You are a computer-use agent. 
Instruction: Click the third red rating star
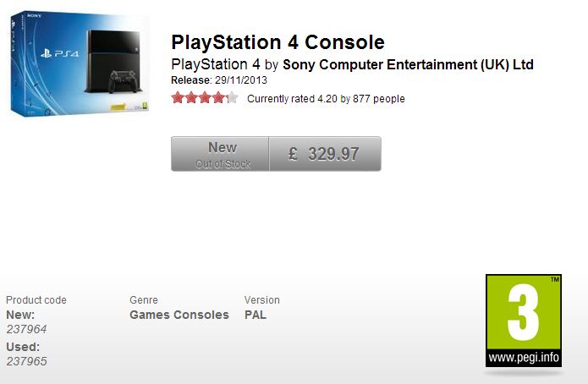coord(205,98)
